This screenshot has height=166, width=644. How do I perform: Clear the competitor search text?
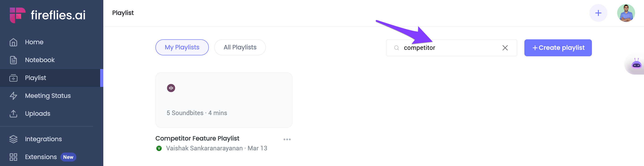point(505,48)
